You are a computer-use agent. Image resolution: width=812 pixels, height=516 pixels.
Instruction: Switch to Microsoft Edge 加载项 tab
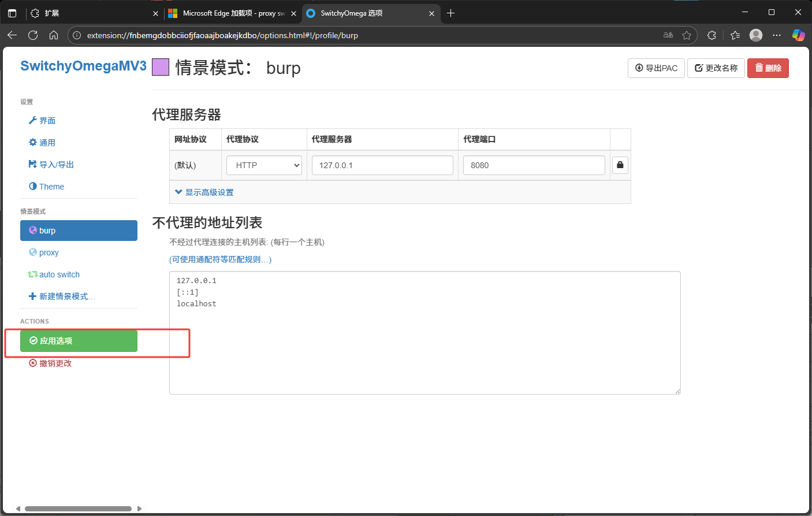(234, 13)
